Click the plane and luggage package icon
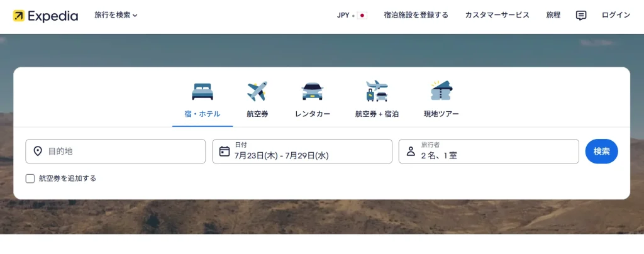 (377, 91)
